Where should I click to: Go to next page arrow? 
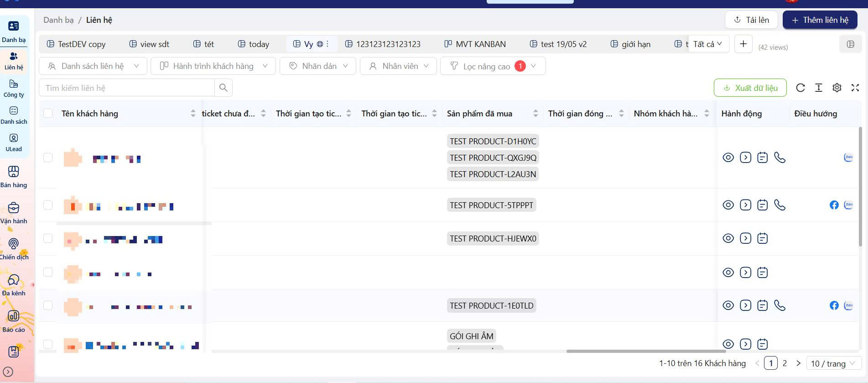pyautogui.click(x=798, y=363)
